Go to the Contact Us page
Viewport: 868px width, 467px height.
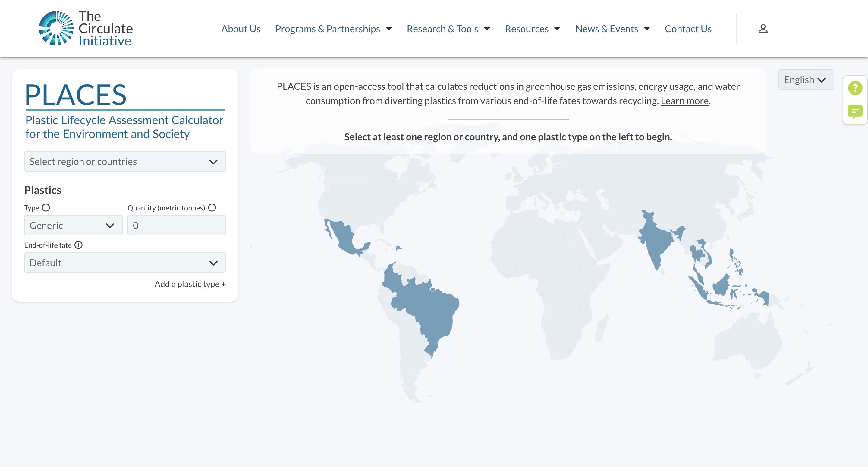pyautogui.click(x=688, y=29)
